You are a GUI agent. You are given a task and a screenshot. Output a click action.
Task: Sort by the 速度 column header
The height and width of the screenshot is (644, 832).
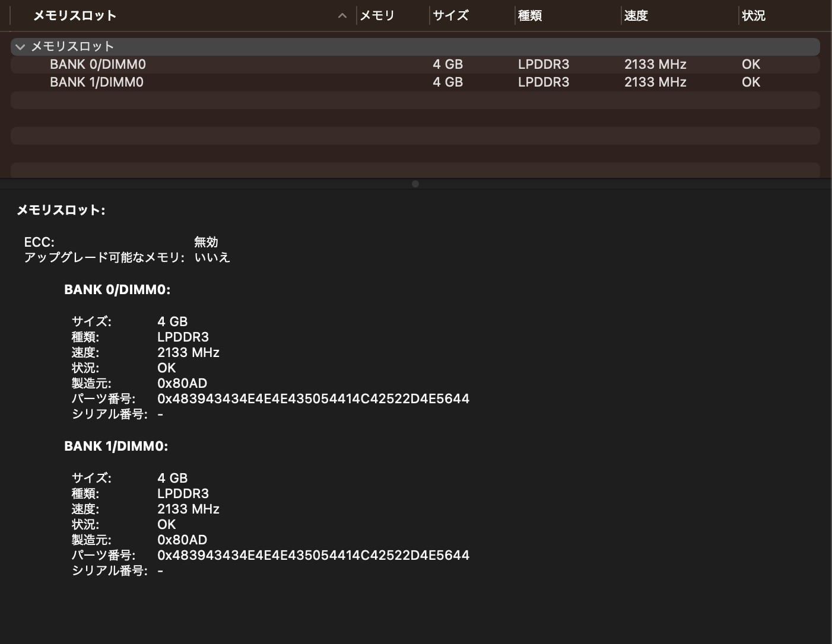click(x=636, y=16)
